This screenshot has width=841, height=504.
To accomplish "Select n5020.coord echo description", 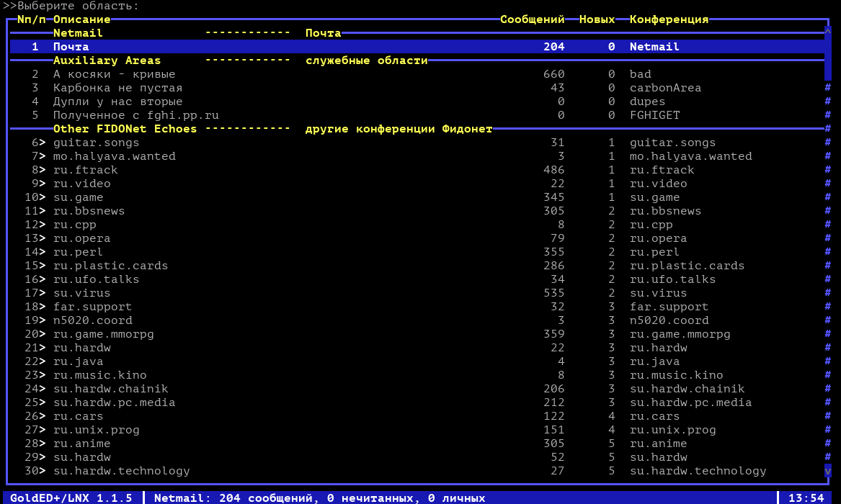I will point(92,320).
